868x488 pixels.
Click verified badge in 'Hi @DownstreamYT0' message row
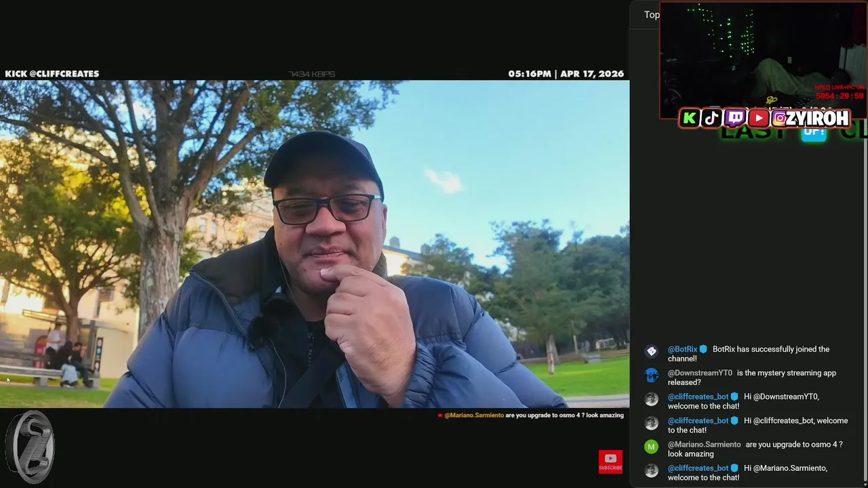pos(734,396)
